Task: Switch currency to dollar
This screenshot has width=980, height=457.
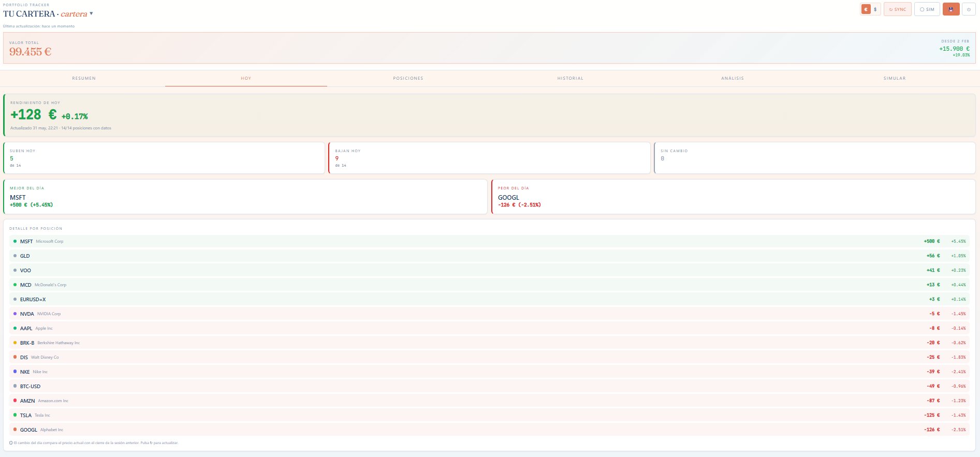Action: click(x=875, y=9)
